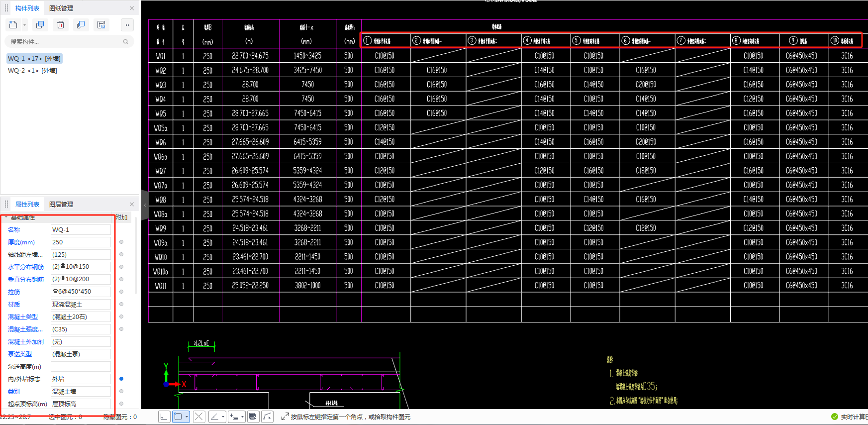Click cell C20@150 in the WQ3 row

point(646,85)
